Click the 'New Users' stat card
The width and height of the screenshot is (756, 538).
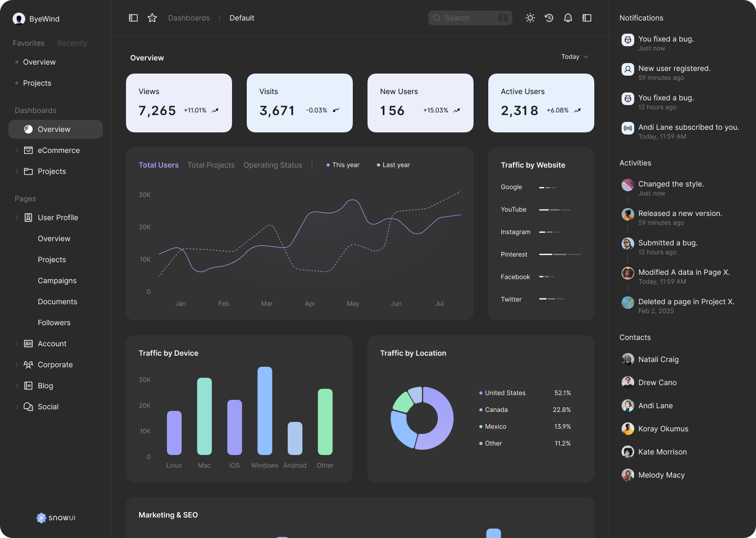point(420,103)
